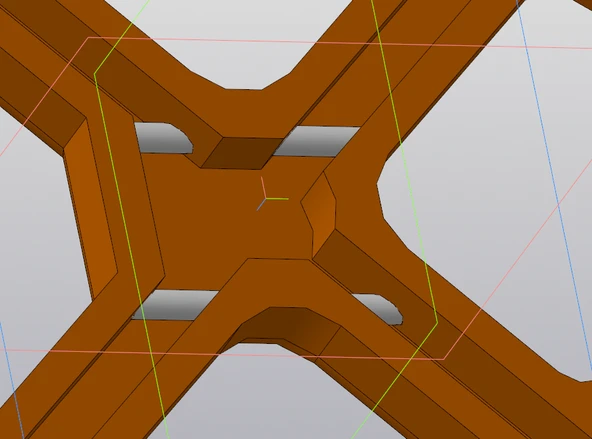Image resolution: width=592 pixels, height=439 pixels.
Task: Select the short green axis of origin triad
Action: [x=278, y=199]
